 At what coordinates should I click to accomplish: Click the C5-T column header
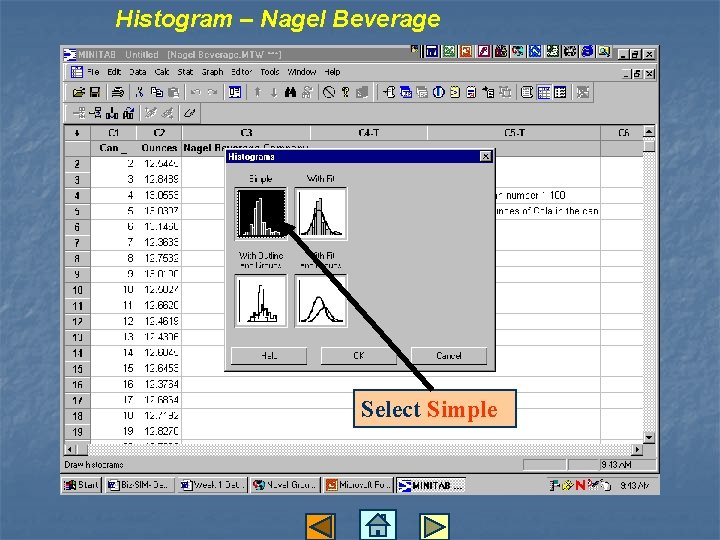coord(514,133)
